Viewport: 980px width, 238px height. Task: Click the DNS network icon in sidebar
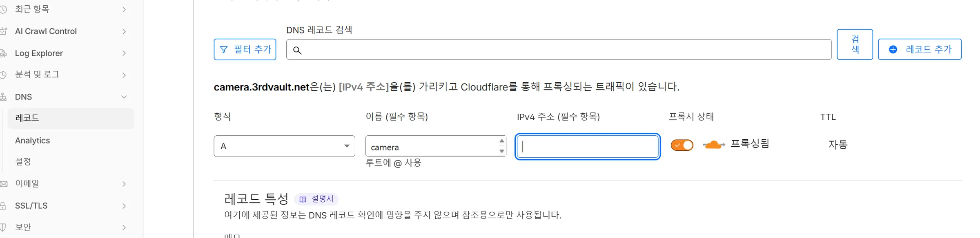coord(4,97)
